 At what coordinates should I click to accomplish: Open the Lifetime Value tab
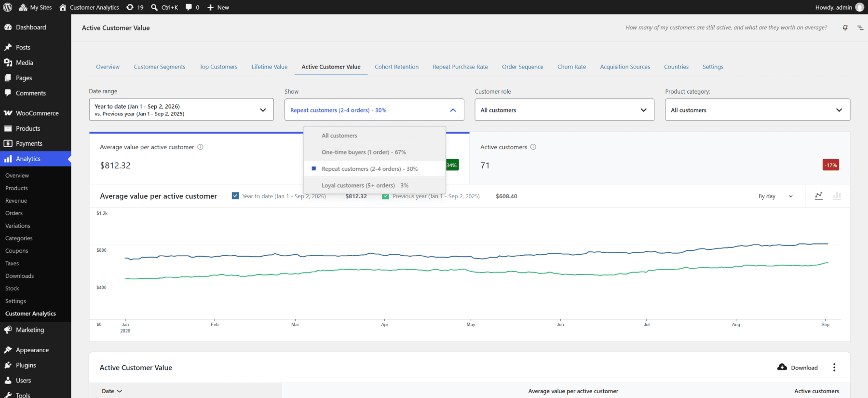pos(270,67)
